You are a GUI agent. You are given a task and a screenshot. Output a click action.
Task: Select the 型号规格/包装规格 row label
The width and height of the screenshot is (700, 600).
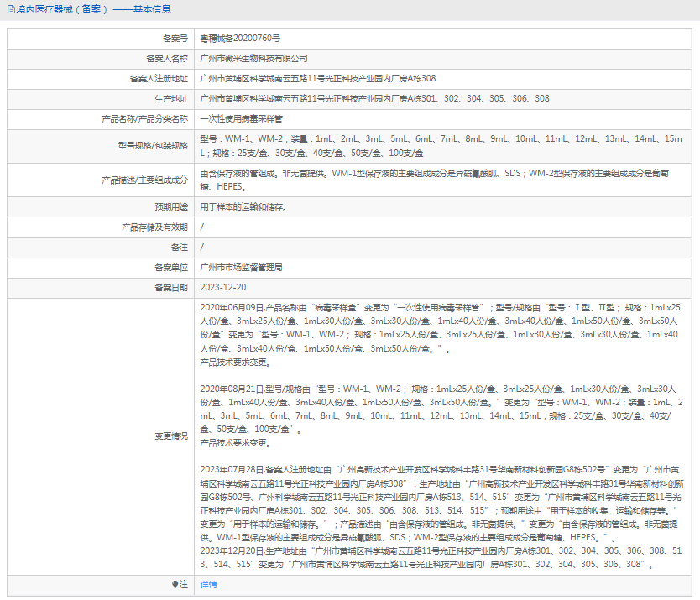pyautogui.click(x=153, y=145)
